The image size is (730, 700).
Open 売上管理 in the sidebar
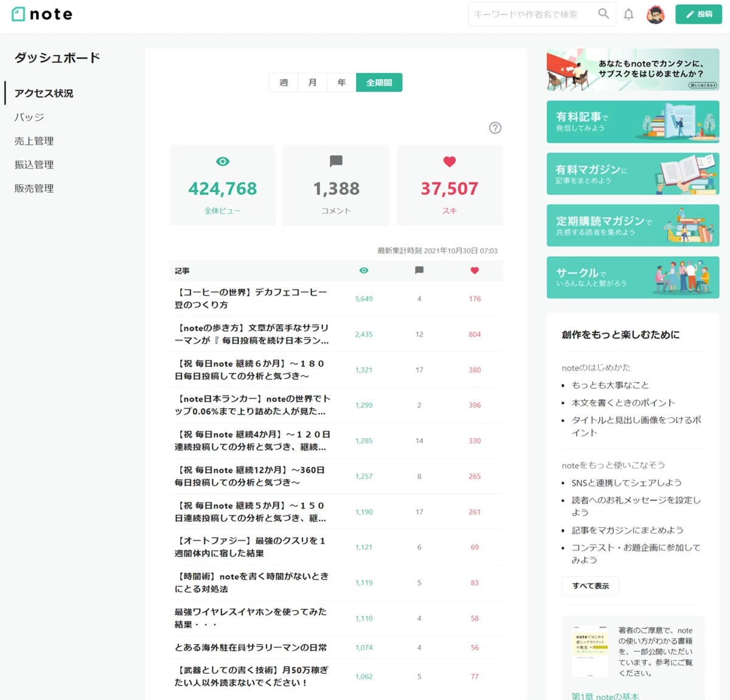coord(34,140)
